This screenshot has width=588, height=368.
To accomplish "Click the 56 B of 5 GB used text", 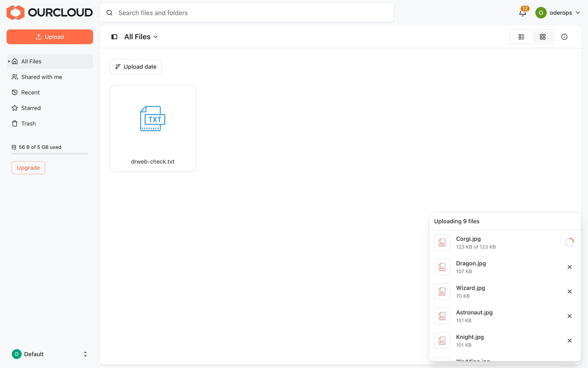I will coord(40,147).
